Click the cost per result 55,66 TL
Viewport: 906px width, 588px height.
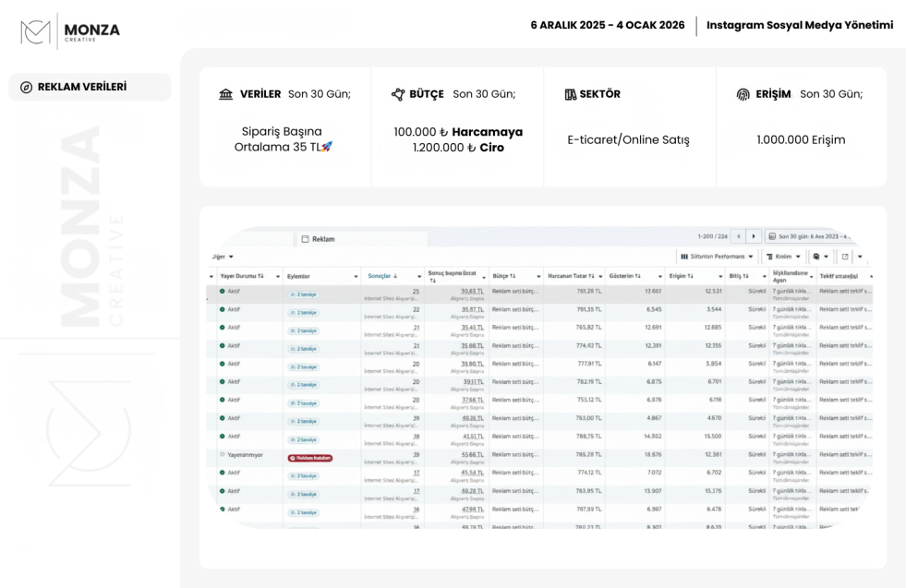coord(472,454)
